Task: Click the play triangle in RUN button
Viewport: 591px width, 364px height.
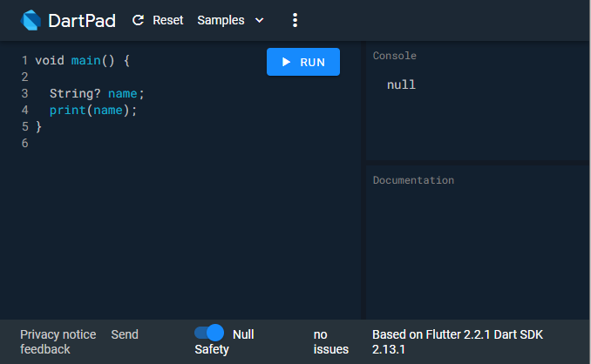Action: [x=287, y=62]
